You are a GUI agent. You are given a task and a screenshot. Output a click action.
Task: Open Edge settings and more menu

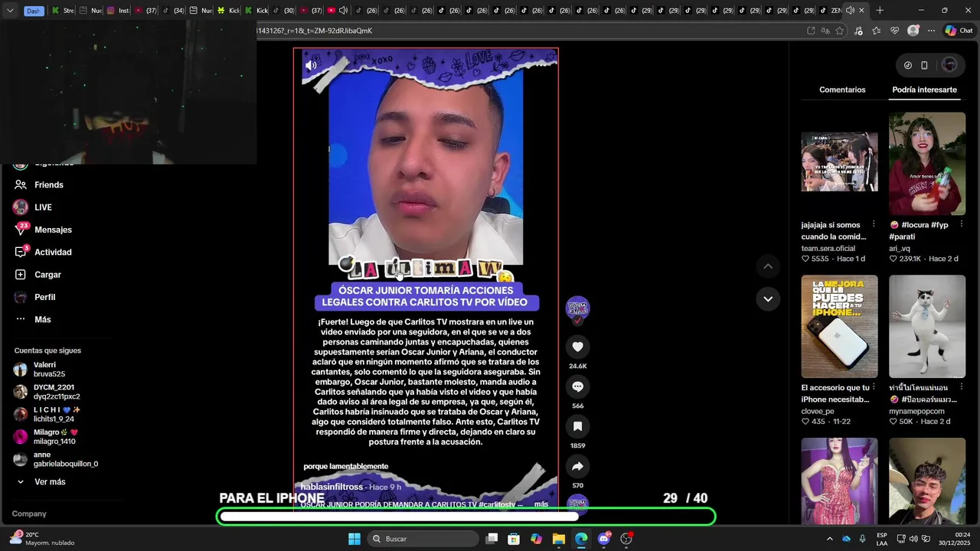(x=931, y=31)
